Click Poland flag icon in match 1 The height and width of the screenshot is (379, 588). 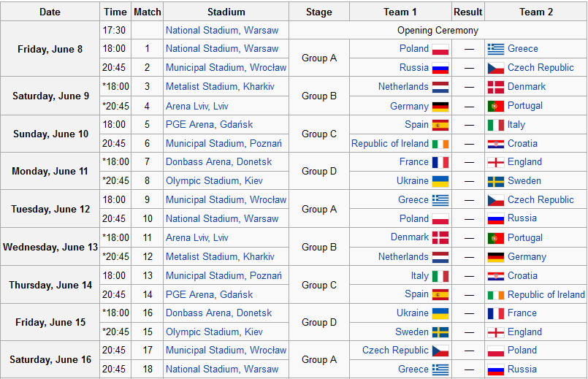point(440,50)
